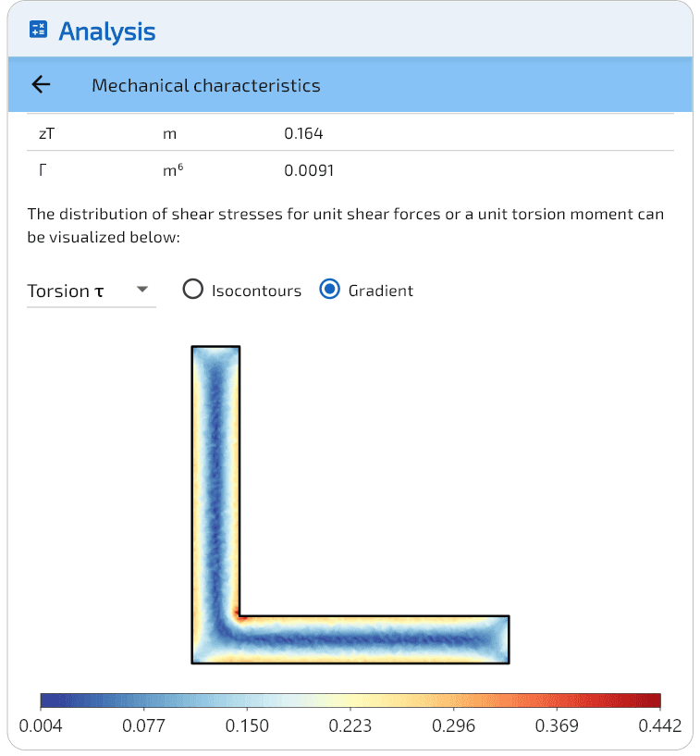Click the 0.442 maximum legend label
The image size is (700, 756).
(659, 725)
